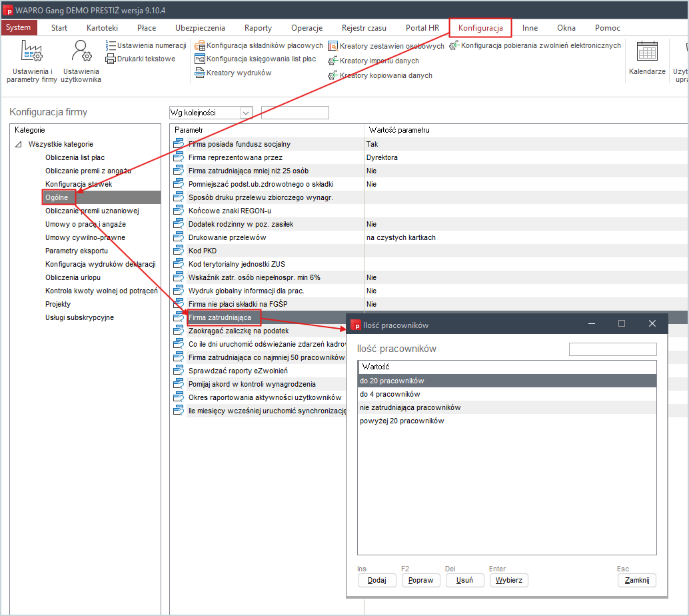Click the Usuń button
The width and height of the screenshot is (689, 616).
464,580
